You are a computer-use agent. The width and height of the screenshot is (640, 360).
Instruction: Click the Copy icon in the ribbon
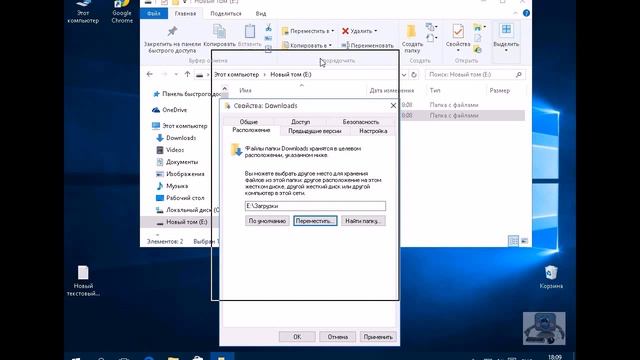pos(219,31)
